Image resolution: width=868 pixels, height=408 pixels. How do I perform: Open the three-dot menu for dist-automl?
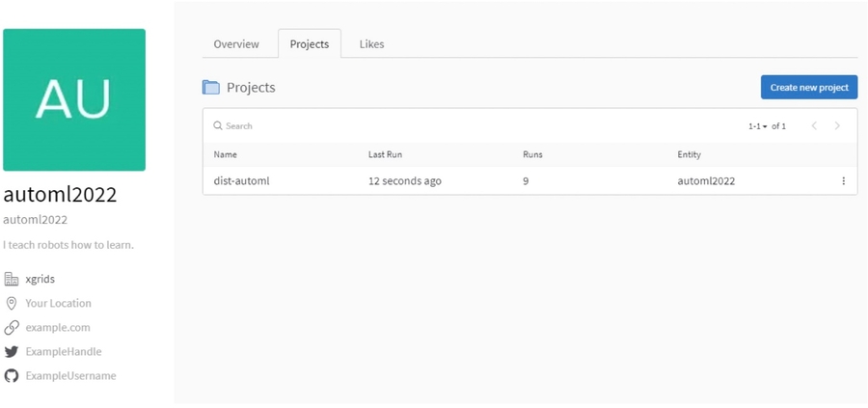click(x=843, y=181)
